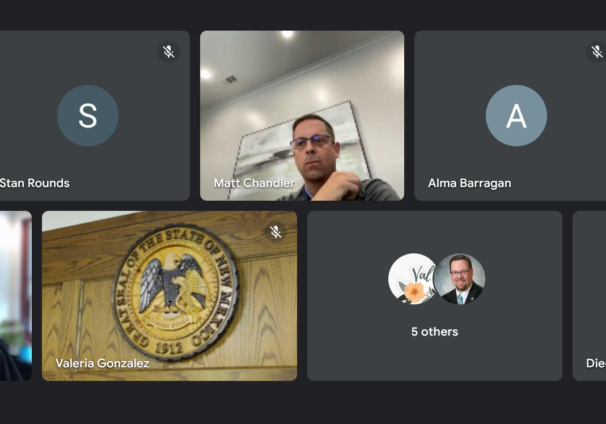Click the Great Seal emblem in Valeria's video
Image resolution: width=606 pixels, height=424 pixels.
(175, 292)
